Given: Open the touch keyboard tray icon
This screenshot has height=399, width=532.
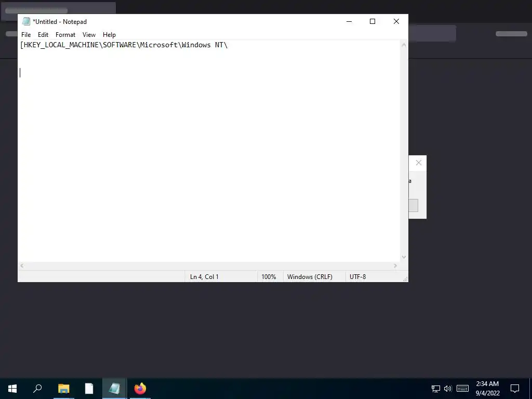Looking at the screenshot, I should click(462, 389).
